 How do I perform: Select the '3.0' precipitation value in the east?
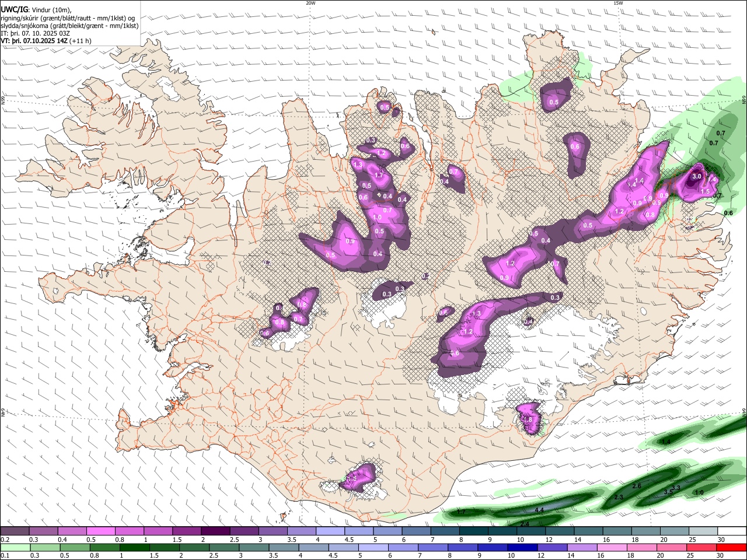tap(696, 176)
